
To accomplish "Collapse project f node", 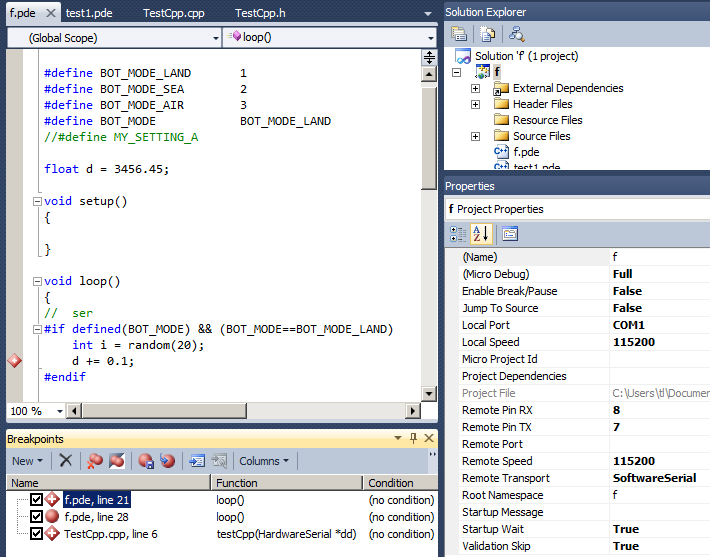I will 456,72.
